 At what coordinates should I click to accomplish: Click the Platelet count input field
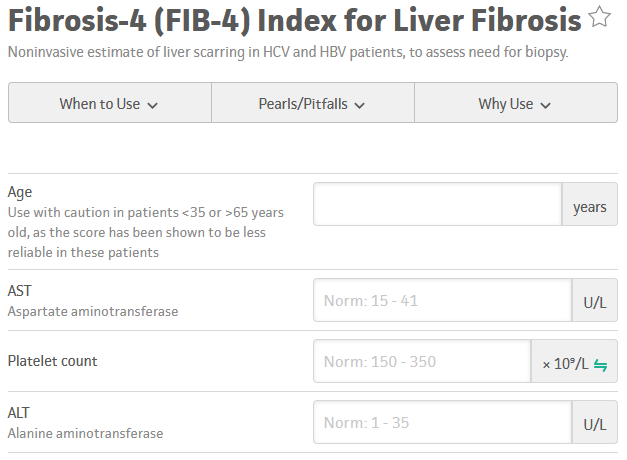(x=421, y=362)
